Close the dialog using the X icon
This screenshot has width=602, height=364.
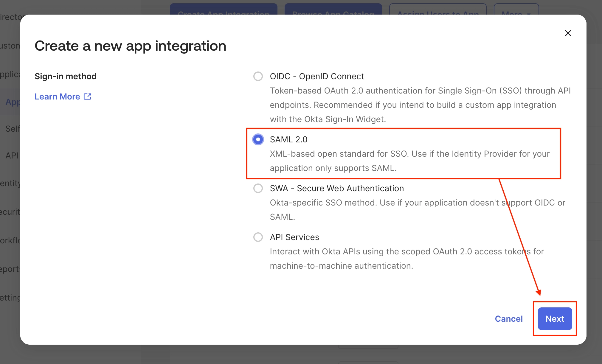point(568,33)
